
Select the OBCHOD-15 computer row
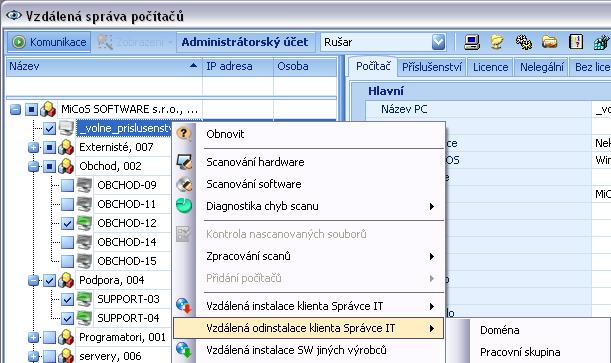(127, 261)
